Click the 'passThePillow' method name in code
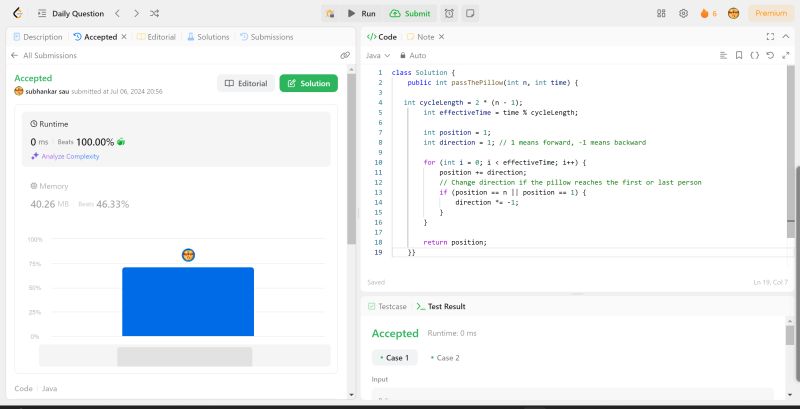Screen dimensions: 800x409 (478, 83)
